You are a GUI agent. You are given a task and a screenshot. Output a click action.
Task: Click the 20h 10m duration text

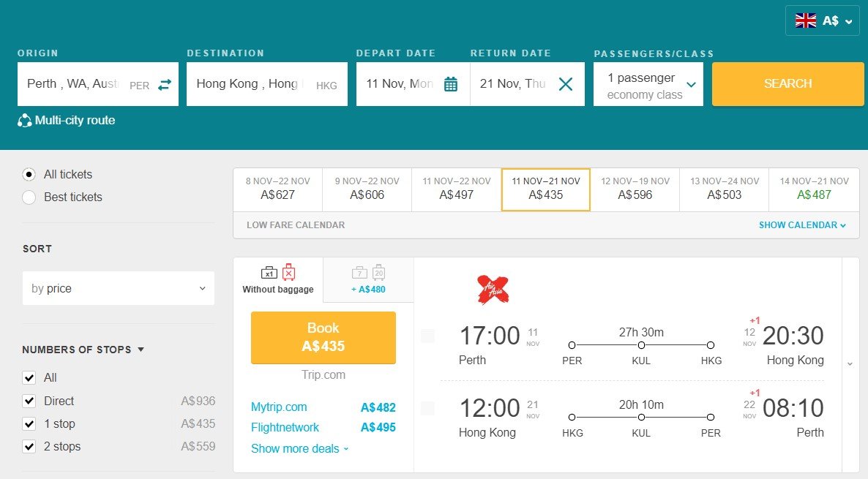[641, 405]
